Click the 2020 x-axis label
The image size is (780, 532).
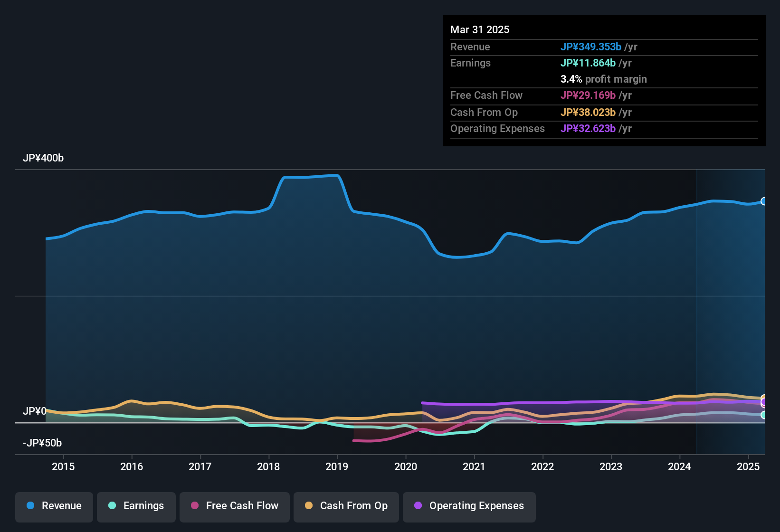[406, 466]
